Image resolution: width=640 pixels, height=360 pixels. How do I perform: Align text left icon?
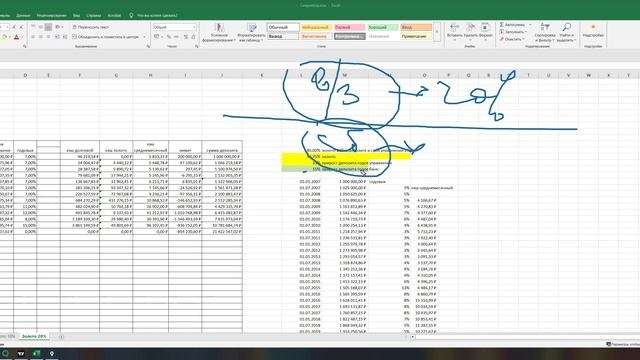(x=33, y=37)
